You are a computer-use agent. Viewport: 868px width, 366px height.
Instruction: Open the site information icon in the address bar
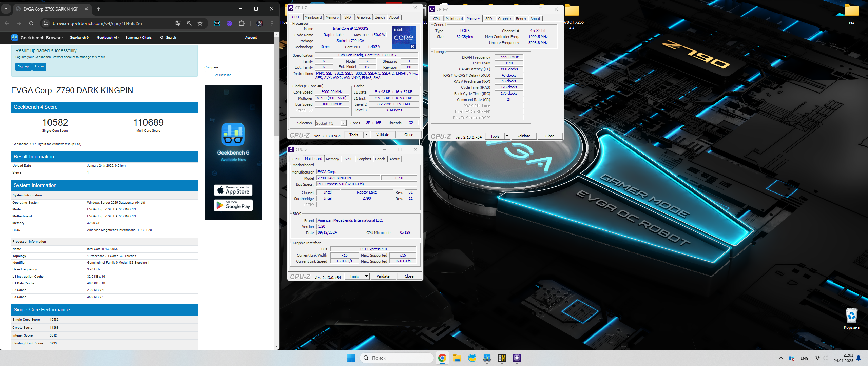tap(45, 23)
